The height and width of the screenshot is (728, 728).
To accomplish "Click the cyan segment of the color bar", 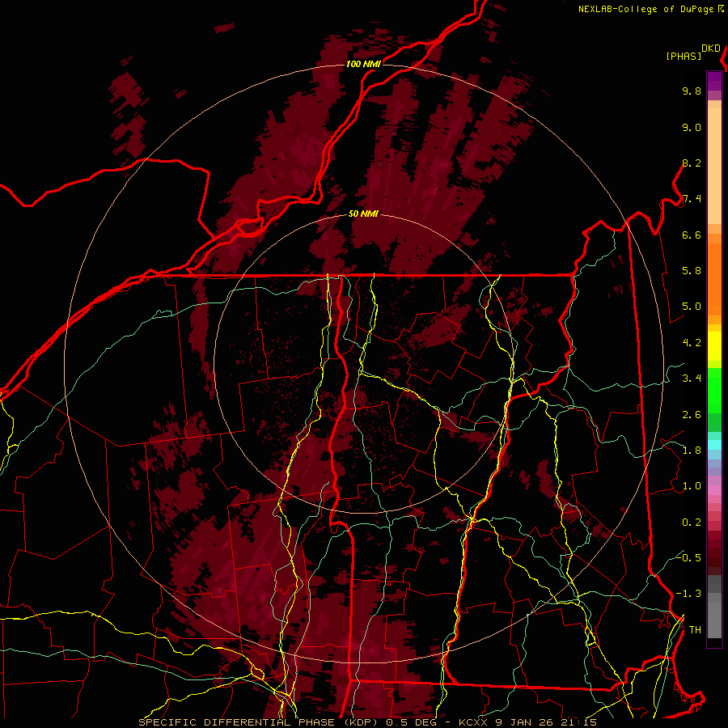I will 714,444.
